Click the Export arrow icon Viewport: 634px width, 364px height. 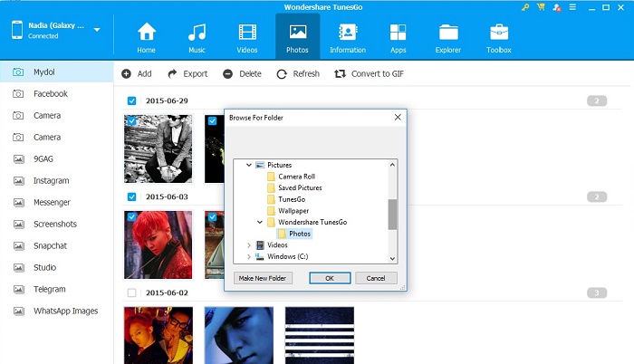(x=172, y=74)
